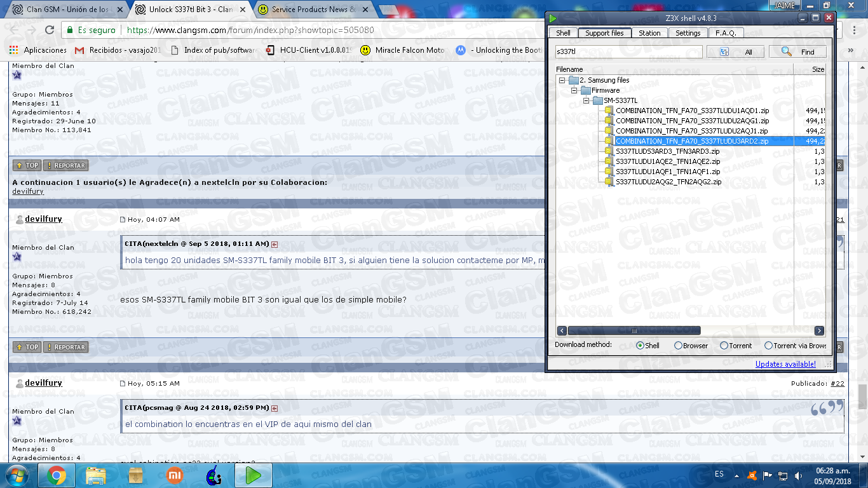Click the Chrome address bar URL

[250, 30]
